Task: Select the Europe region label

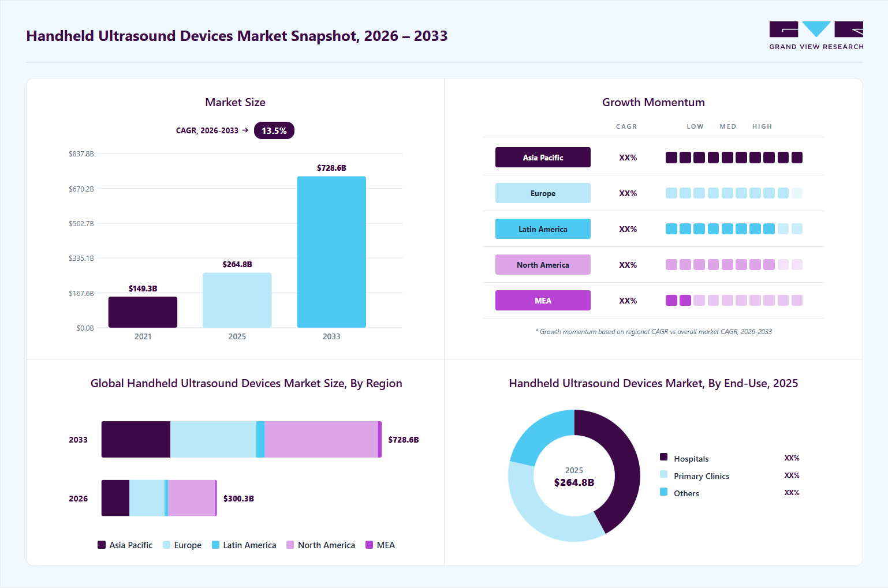Action: pyautogui.click(x=543, y=193)
